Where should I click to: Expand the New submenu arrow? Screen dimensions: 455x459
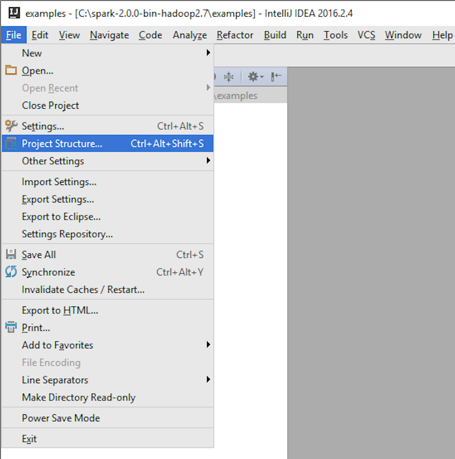tap(208, 53)
